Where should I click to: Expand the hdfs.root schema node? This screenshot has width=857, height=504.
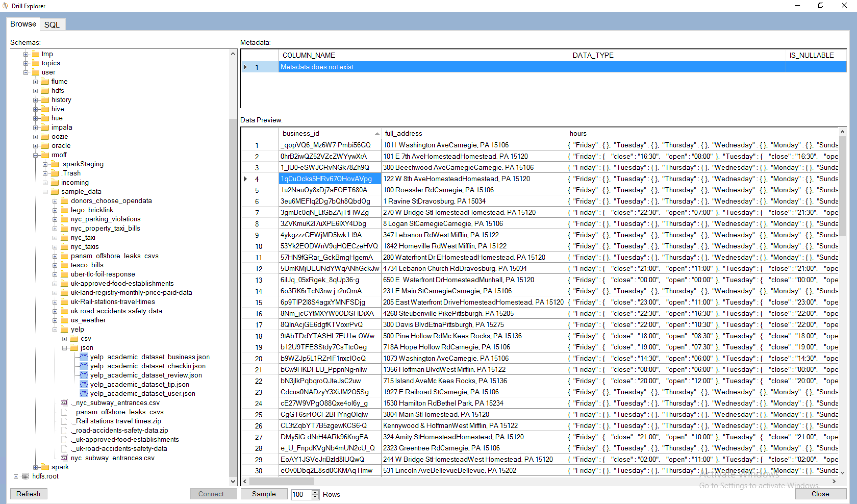coord(16,476)
